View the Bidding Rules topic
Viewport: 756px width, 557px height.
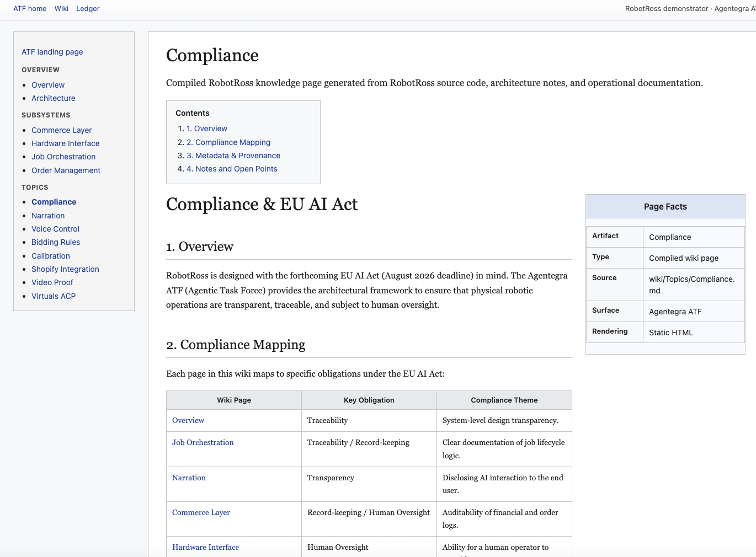(x=55, y=242)
